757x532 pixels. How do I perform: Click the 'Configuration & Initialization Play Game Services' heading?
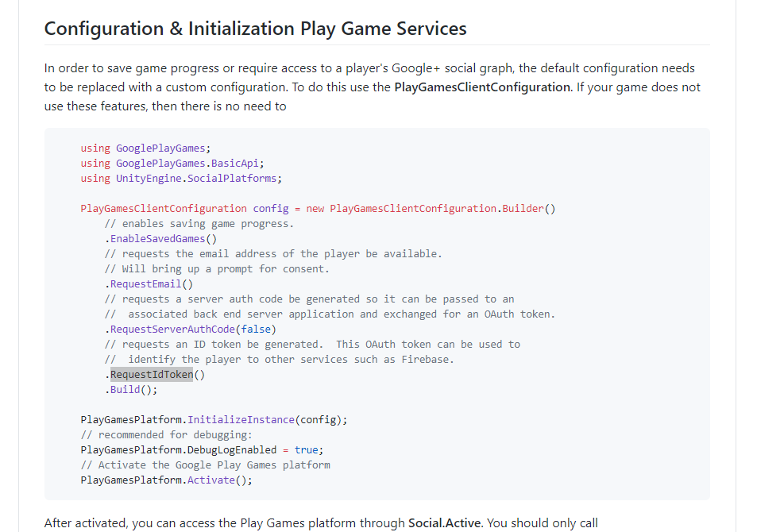256,29
